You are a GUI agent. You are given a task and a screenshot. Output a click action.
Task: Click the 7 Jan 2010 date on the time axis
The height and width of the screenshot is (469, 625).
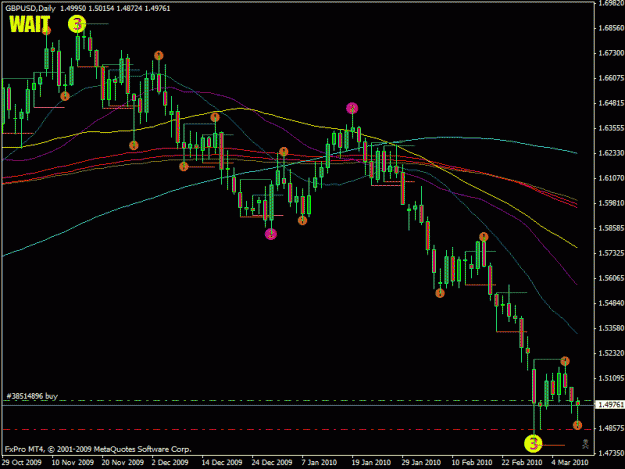pos(319,462)
